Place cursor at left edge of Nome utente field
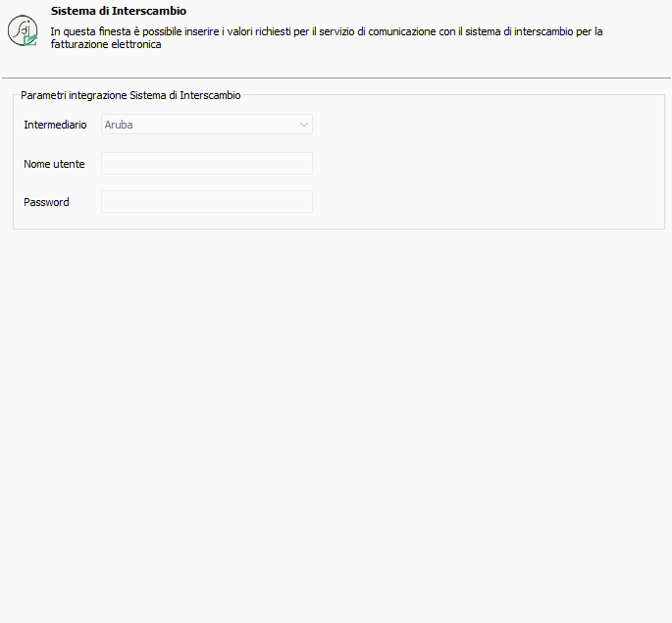672x623 pixels. pyautogui.click(x=104, y=163)
